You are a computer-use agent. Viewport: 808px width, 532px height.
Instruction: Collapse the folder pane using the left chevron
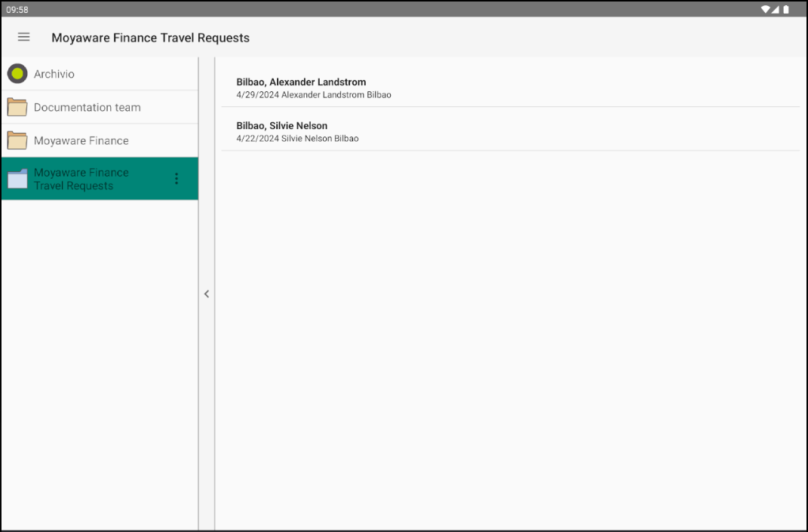tap(207, 294)
